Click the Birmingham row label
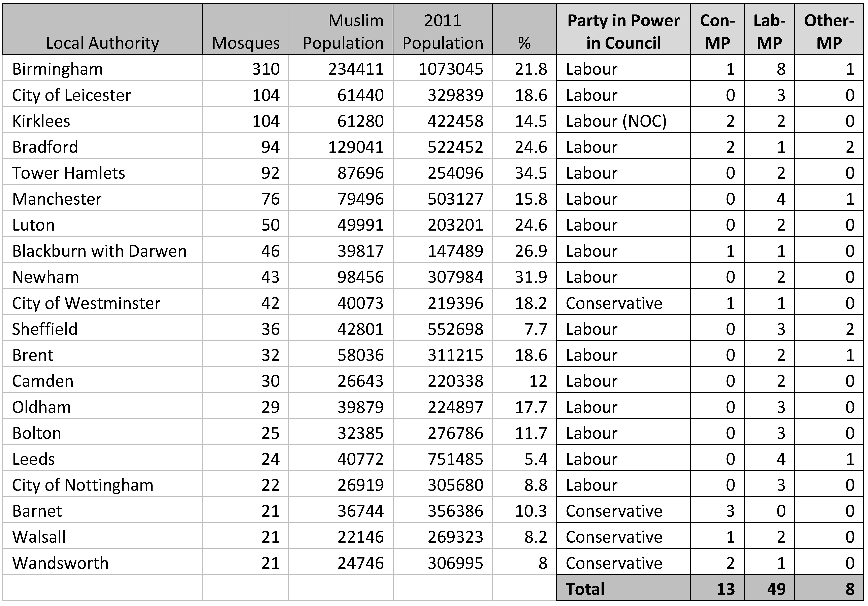 [58, 69]
